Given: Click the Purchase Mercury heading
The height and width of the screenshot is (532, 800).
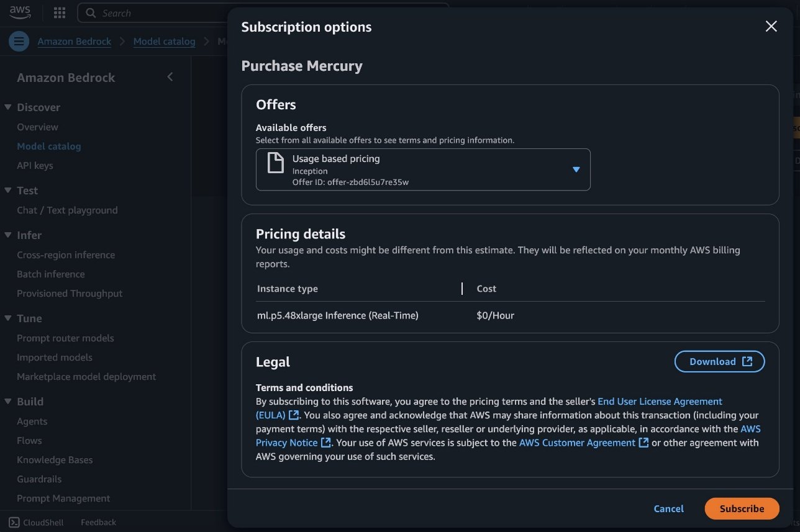Looking at the screenshot, I should pos(302,66).
